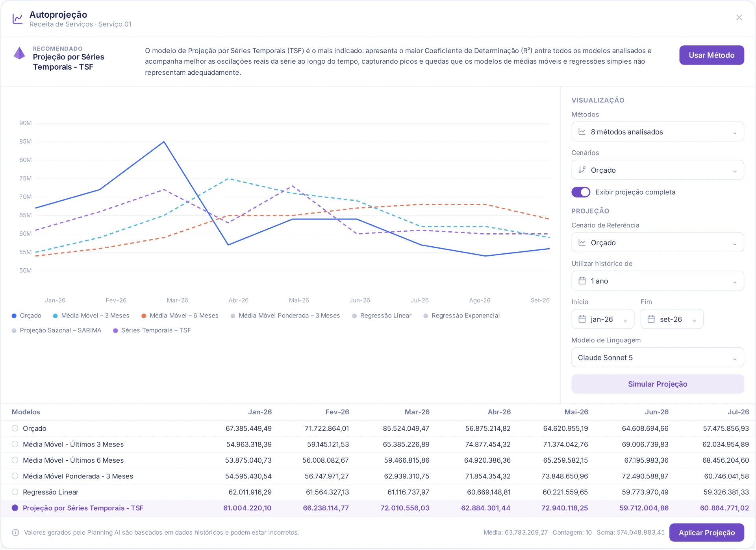This screenshot has height=550, width=756.
Task: Open the Fim date dropdown set-26
Action: click(671, 319)
